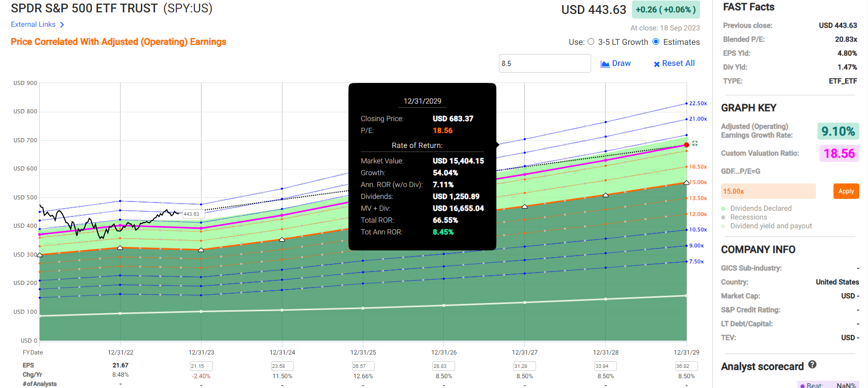Click the 16.50x P/E line label
The height and width of the screenshot is (388, 868).
click(698, 167)
